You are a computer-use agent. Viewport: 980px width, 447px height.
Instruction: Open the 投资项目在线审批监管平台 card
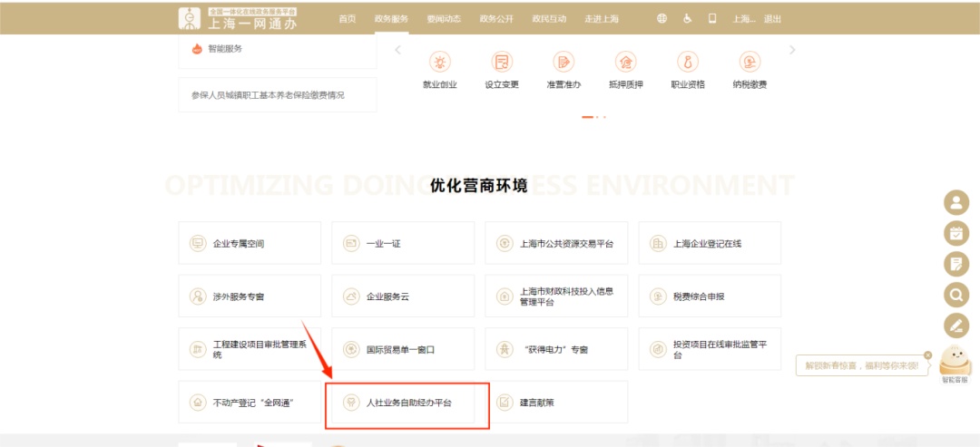coord(710,349)
